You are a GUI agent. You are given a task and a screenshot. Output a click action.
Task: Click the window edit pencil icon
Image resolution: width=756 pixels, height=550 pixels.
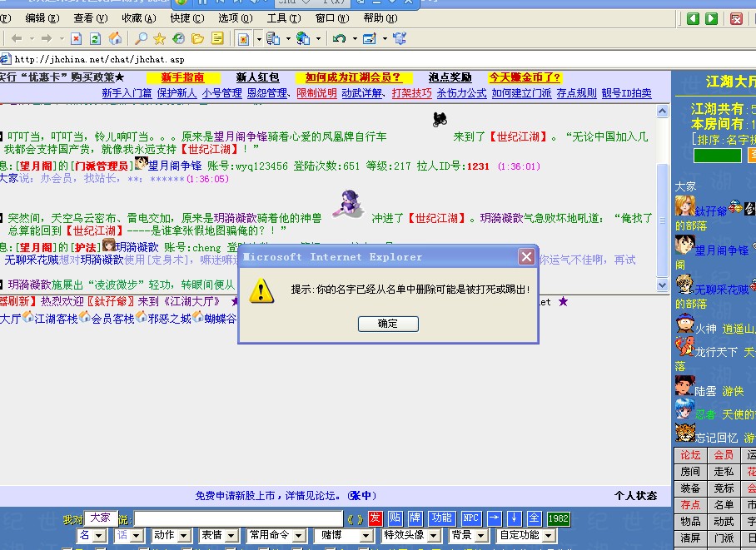click(370, 38)
